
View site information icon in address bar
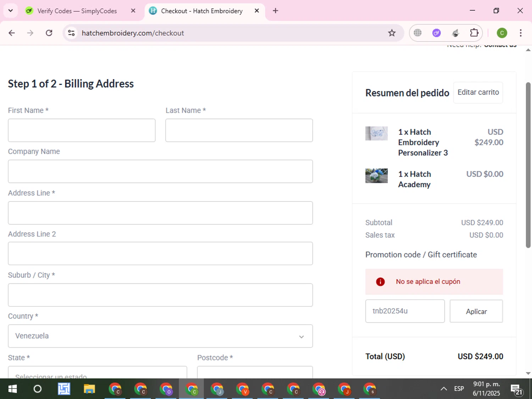pyautogui.click(x=71, y=33)
